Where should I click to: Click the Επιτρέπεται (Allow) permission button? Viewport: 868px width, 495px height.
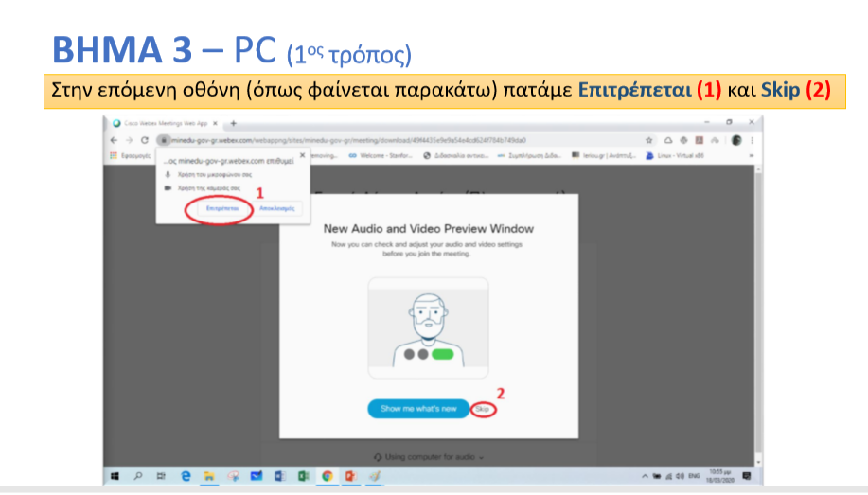(222, 209)
